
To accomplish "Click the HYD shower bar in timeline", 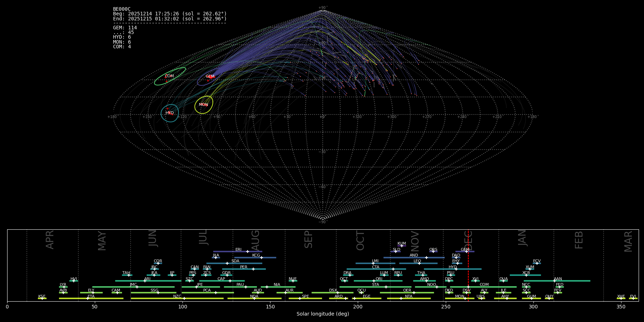I will (x=453, y=269).
